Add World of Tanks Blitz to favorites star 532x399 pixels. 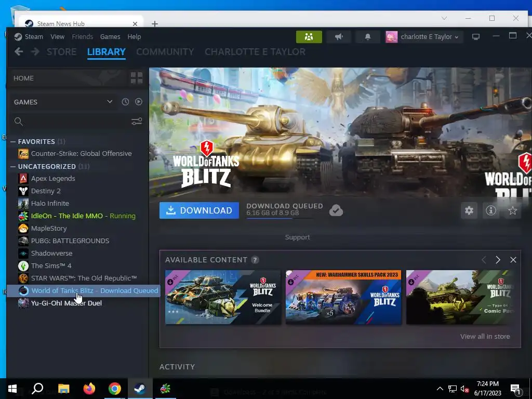tap(512, 211)
